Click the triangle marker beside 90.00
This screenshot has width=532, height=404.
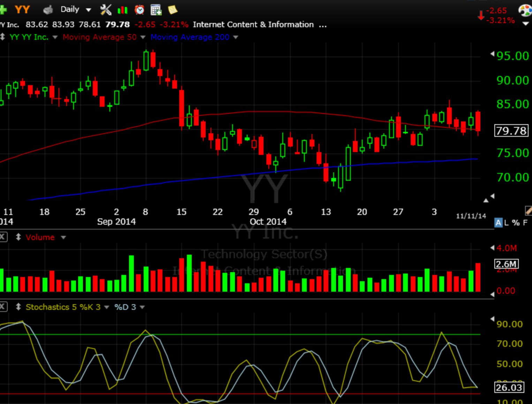[x=492, y=319]
